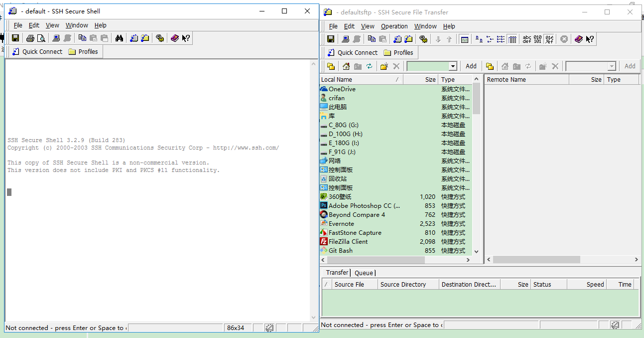This screenshot has height=338, width=644.
Task: Open New Terminal Window icon in Secure Shell
Action: [134, 38]
